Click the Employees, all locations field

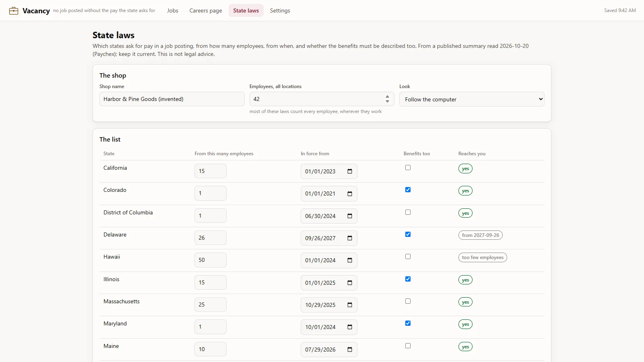(322, 99)
